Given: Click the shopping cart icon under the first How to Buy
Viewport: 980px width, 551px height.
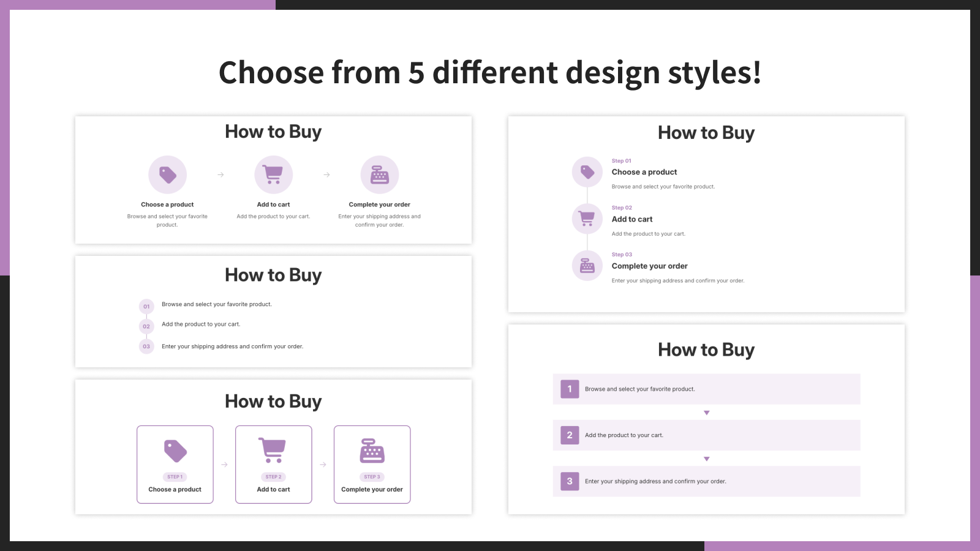Looking at the screenshot, I should 273,174.
